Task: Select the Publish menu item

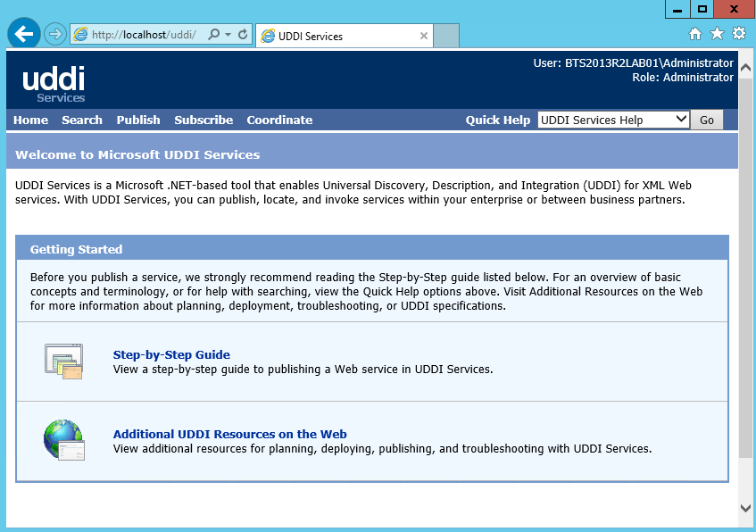Action: pos(138,121)
